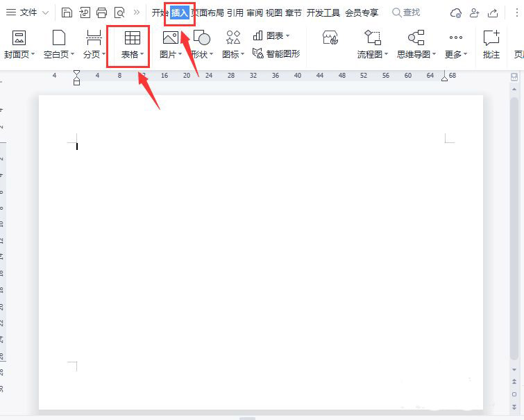Screen dimensions: 524x420
Task: Expand the 图标 dropdown arrow
Action: pos(243,54)
